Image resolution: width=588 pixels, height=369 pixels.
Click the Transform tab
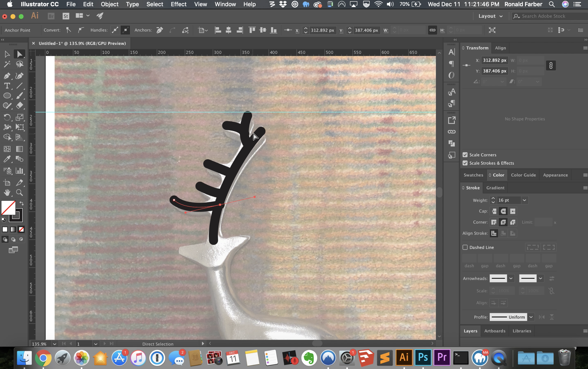pyautogui.click(x=476, y=48)
